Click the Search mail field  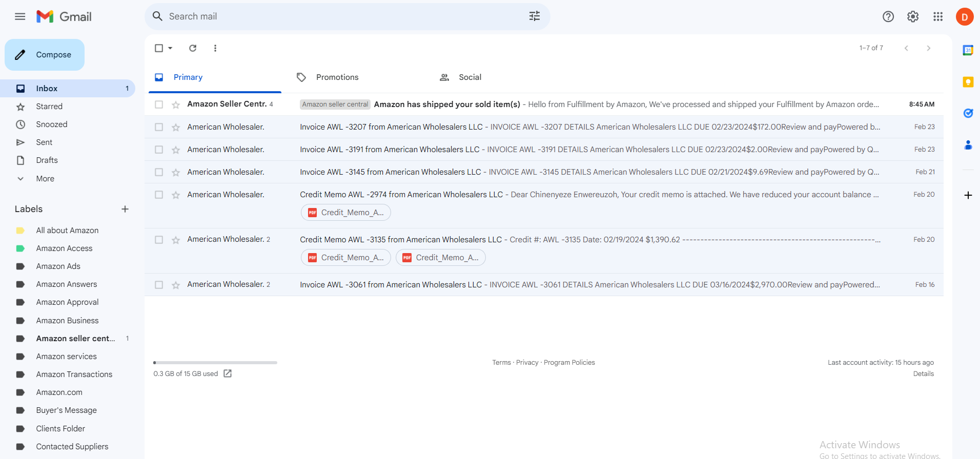(346, 16)
